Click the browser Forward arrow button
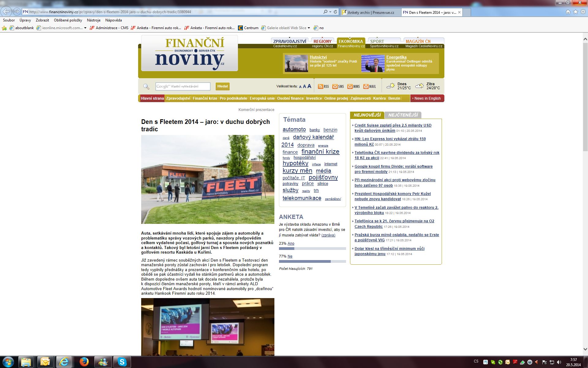 pos(17,12)
